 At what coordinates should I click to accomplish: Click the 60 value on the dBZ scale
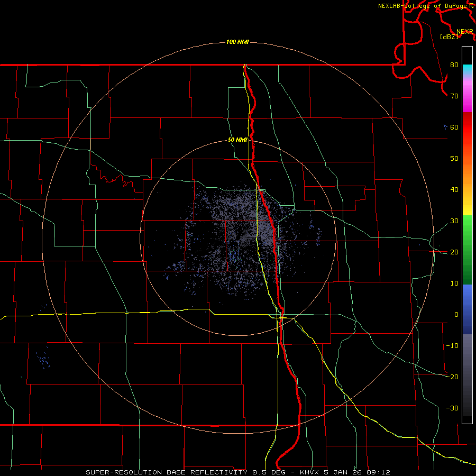tap(454, 127)
